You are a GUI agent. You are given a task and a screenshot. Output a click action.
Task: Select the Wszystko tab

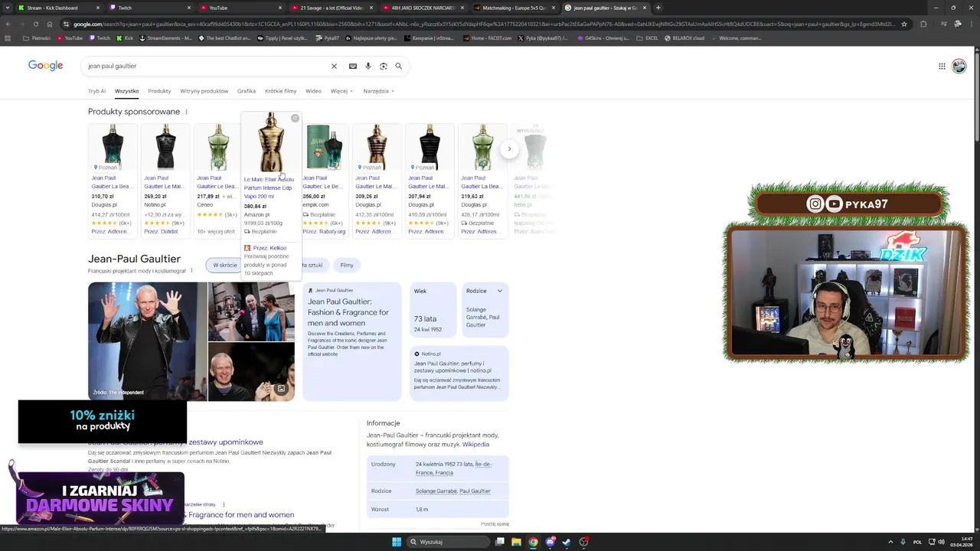(x=127, y=91)
